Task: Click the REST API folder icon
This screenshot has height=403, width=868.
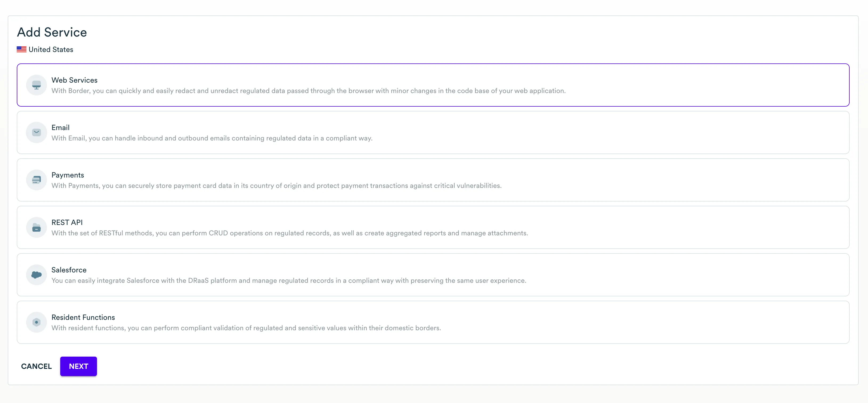Action: pyautogui.click(x=36, y=228)
